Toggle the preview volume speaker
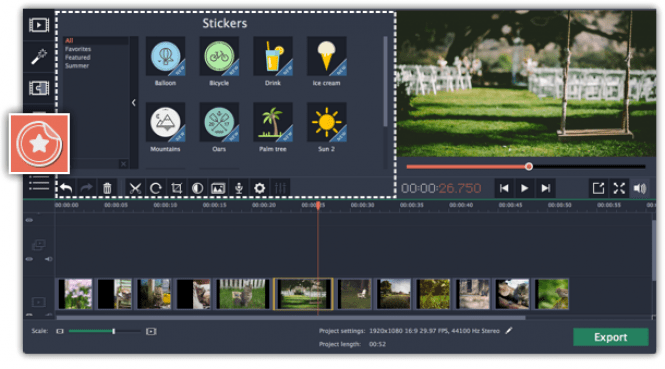Viewport: 665px width, 369px height. [640, 188]
